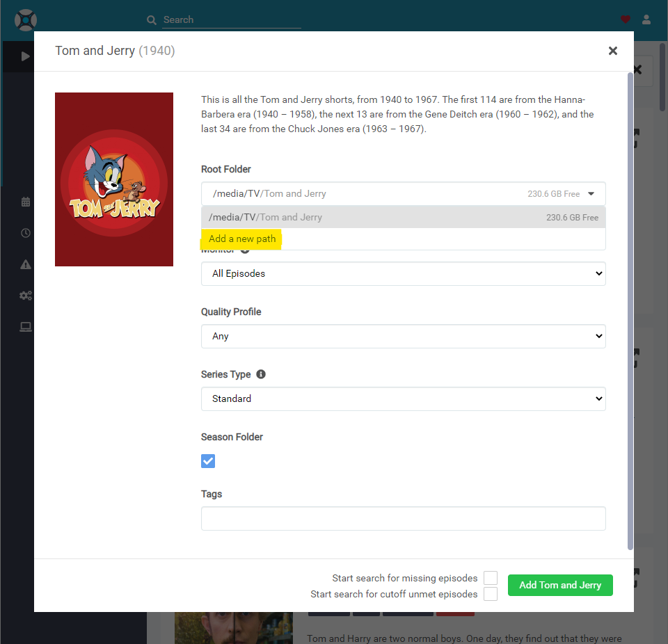Open the user account icon
Viewport: 668px width, 644px height.
[646, 19]
